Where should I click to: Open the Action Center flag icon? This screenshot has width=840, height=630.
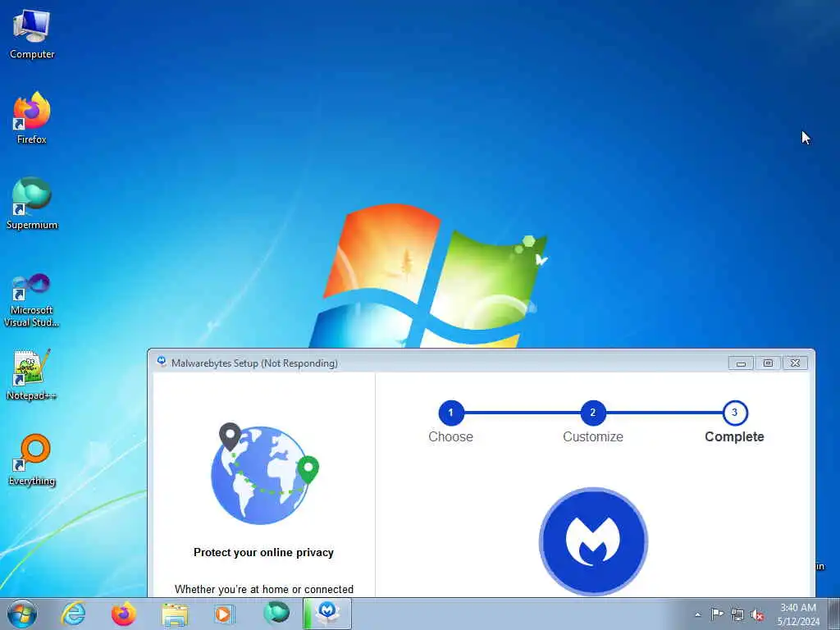coord(717,614)
